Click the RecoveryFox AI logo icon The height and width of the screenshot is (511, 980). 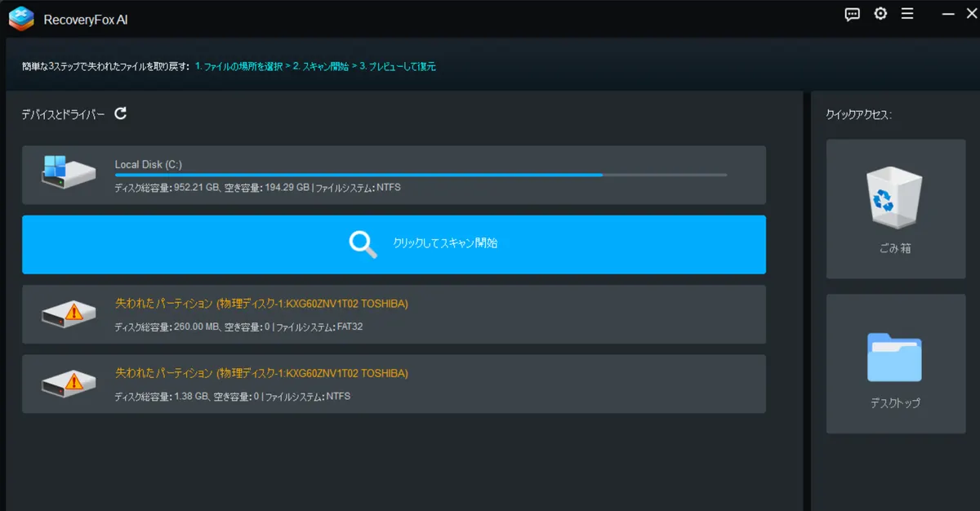click(x=21, y=19)
